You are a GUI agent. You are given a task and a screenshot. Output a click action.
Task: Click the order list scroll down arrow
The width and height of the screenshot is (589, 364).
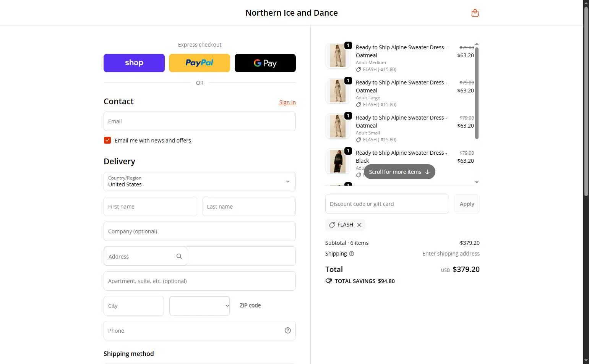pyautogui.click(x=477, y=182)
